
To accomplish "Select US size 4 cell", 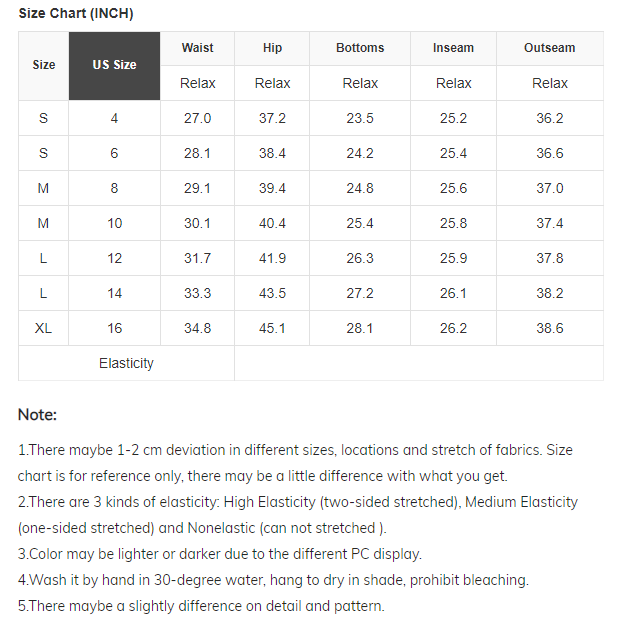I will 114,118.
